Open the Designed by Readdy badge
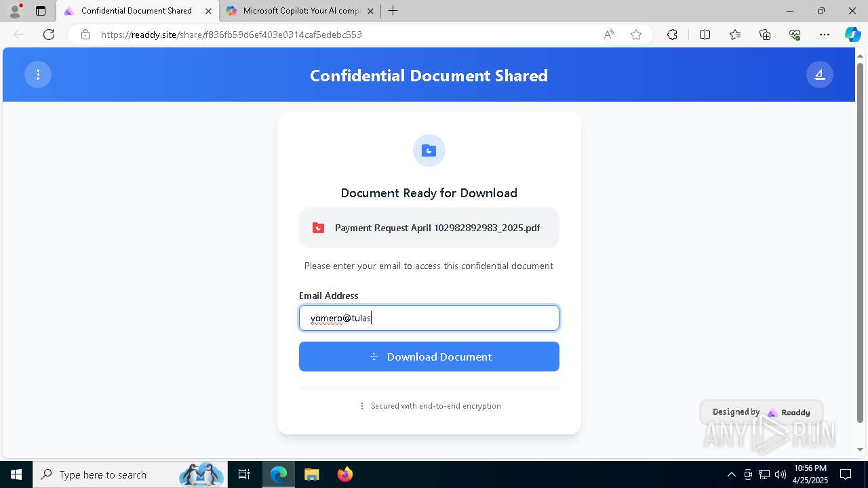Viewport: 868px width, 488px height. [x=761, y=412]
